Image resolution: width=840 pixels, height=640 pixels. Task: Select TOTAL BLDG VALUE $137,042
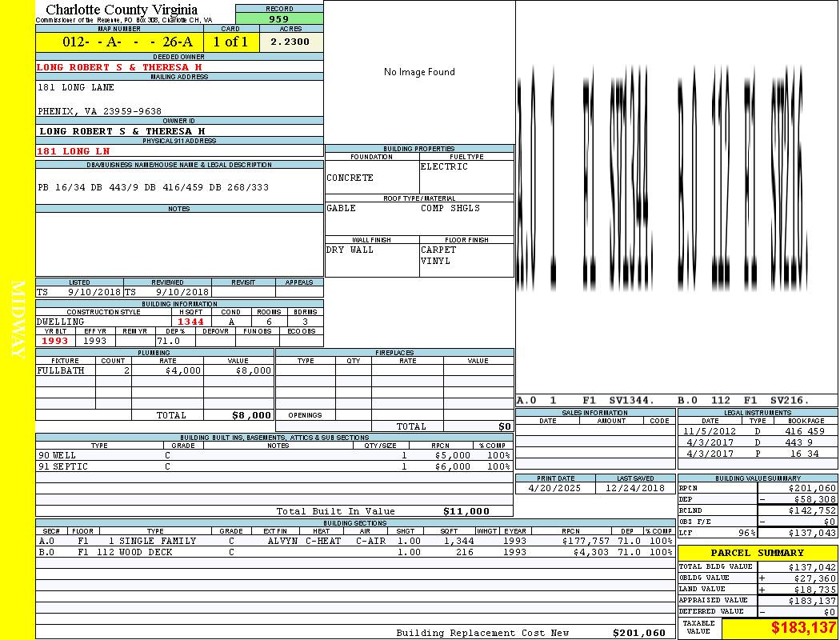[x=812, y=567]
